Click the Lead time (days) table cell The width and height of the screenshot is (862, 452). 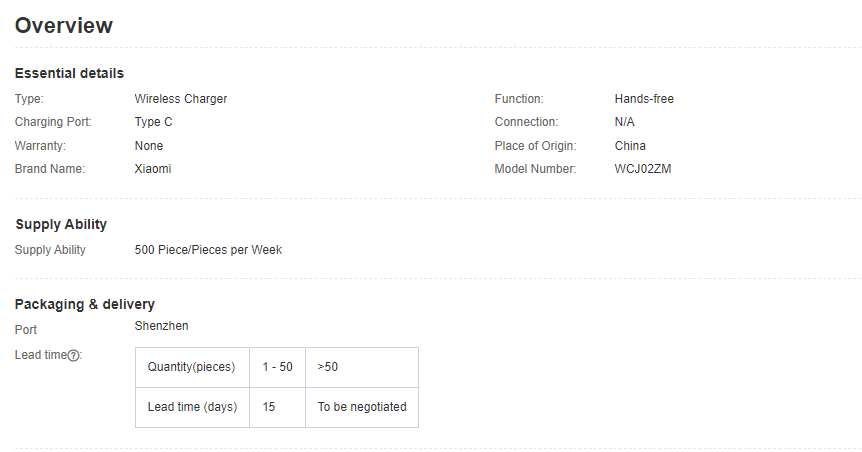point(192,407)
